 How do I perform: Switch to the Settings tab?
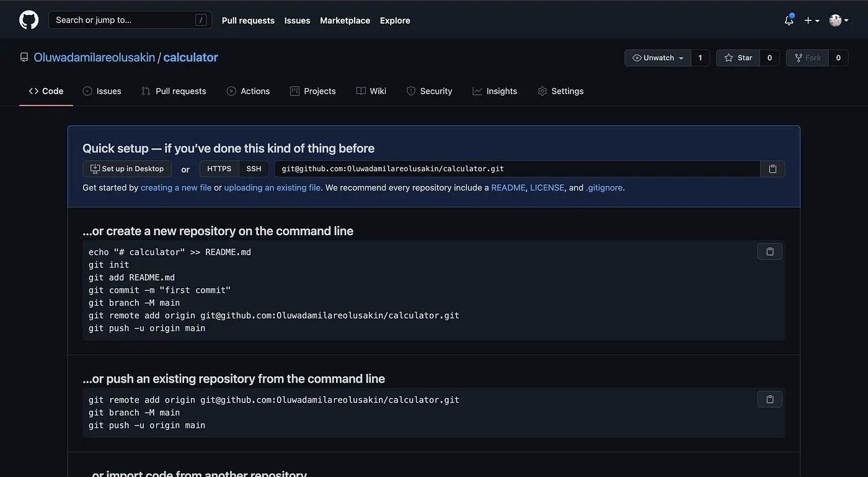coord(560,91)
